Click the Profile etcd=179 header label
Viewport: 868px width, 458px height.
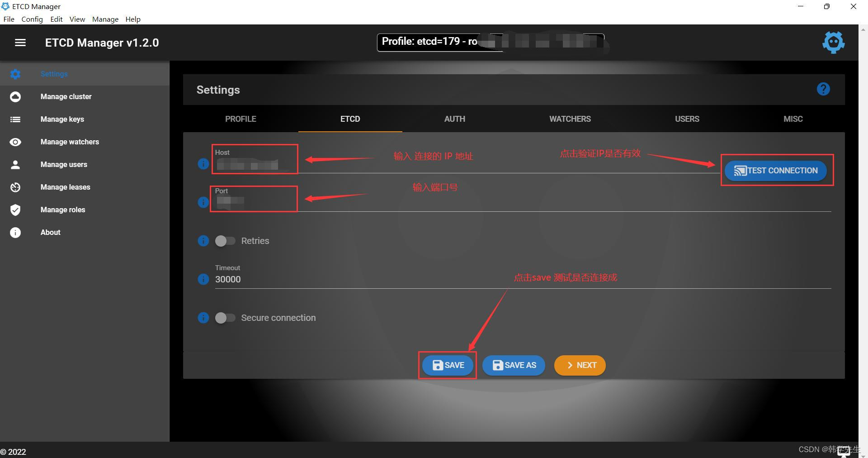491,42
